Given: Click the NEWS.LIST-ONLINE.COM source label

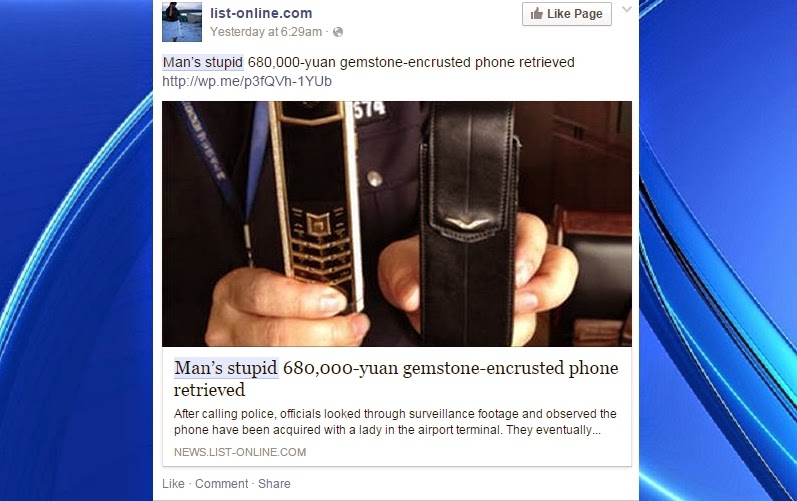Looking at the screenshot, I should (x=240, y=452).
